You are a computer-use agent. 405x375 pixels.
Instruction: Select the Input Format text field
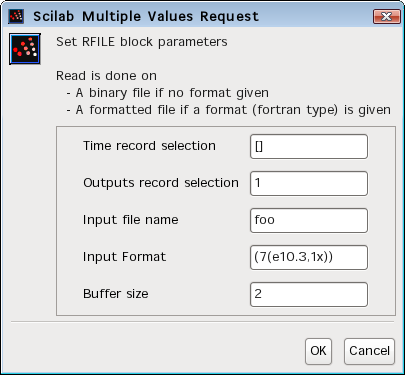309,257
